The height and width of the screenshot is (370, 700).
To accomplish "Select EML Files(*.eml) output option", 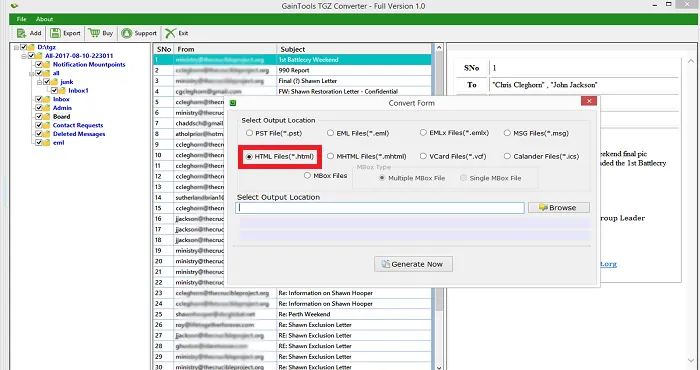I will pyautogui.click(x=330, y=133).
